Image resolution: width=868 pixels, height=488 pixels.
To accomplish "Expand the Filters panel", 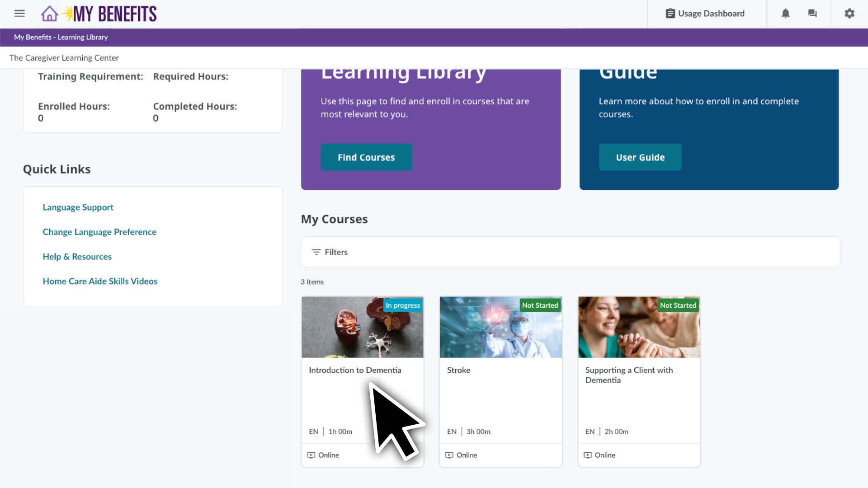I will point(336,252).
